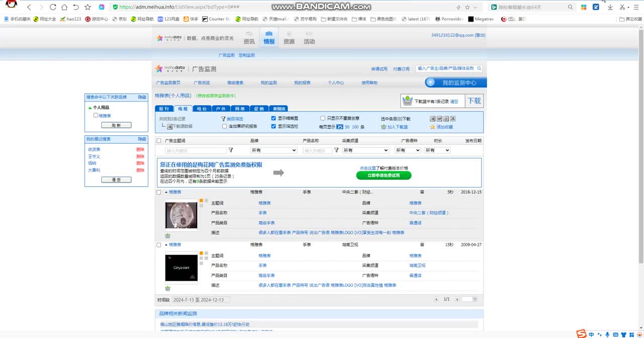The height and width of the screenshot is (338, 644).
Task: Tick the select-all checkbox beside 广告主题词 header
Action: click(159, 141)
